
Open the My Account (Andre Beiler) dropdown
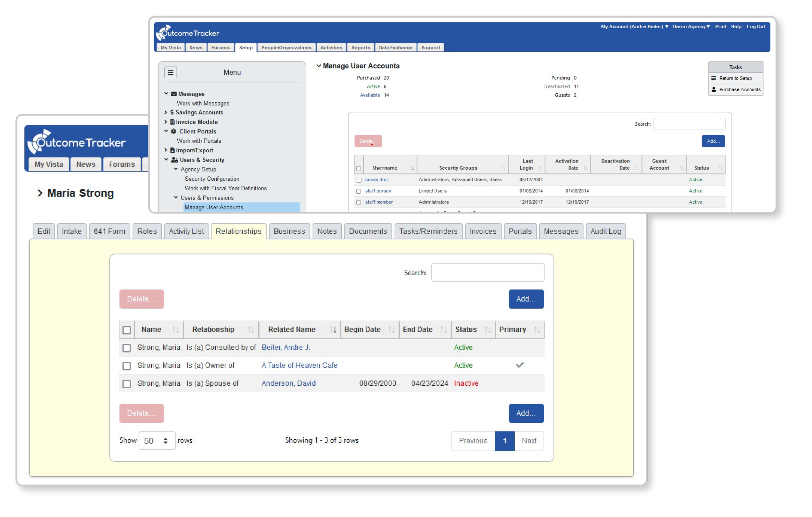pyautogui.click(x=634, y=27)
